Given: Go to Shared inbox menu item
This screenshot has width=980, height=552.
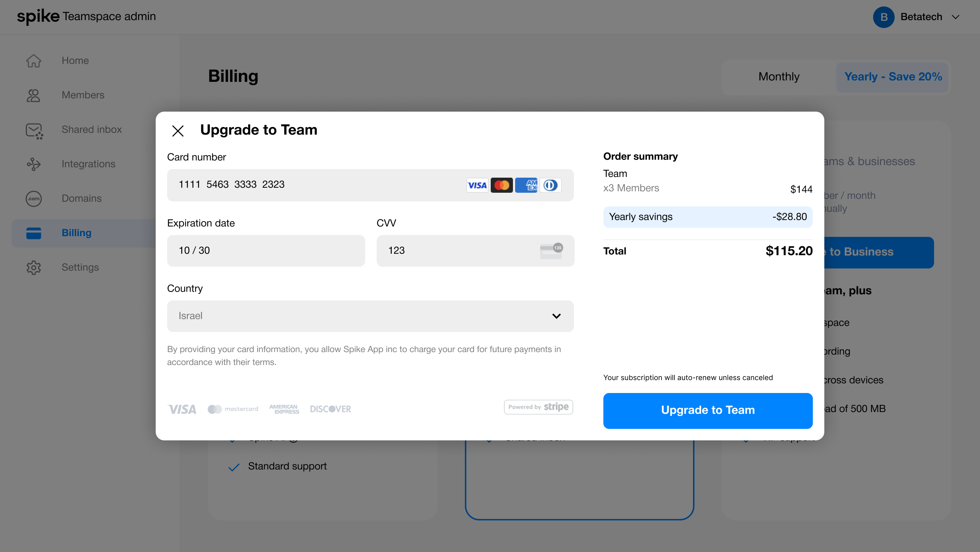Looking at the screenshot, I should click(92, 130).
